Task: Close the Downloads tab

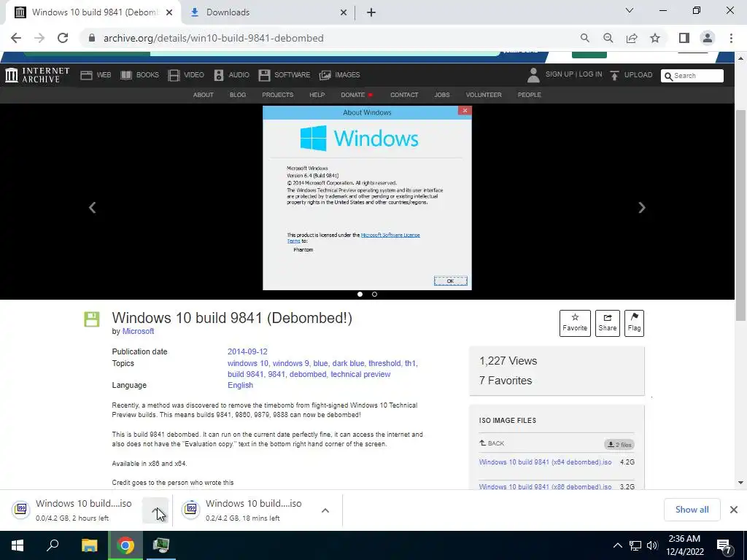Action: pyautogui.click(x=344, y=12)
